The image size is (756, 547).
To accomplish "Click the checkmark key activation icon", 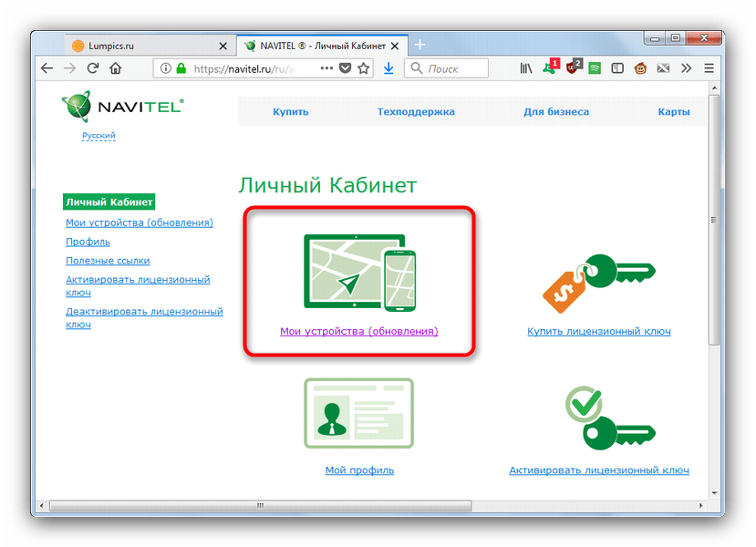I will coord(597,417).
